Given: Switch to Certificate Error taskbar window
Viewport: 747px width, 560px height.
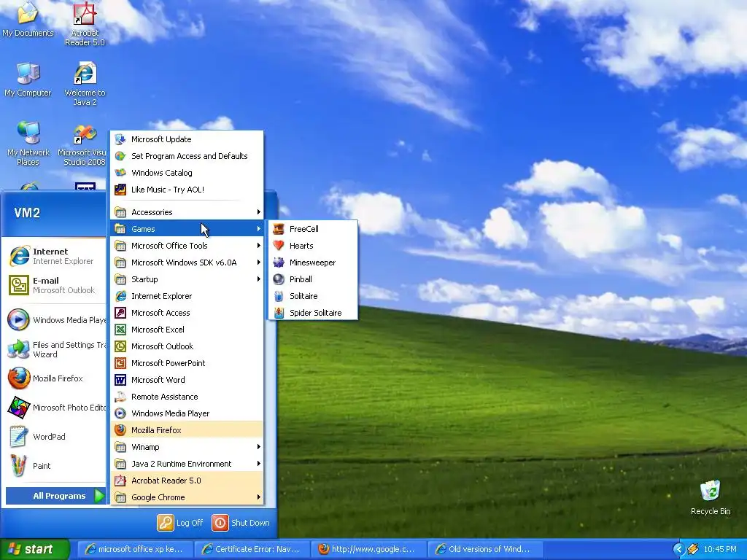Looking at the screenshot, I should (252, 549).
